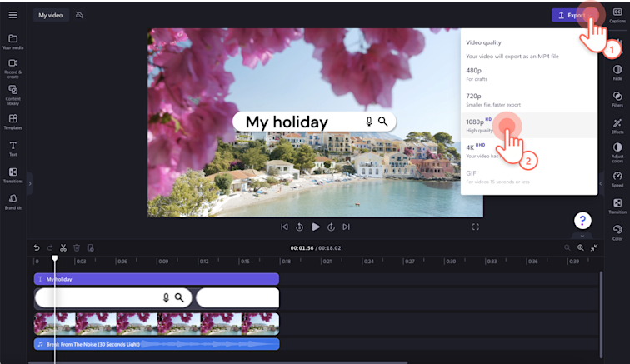
Task: Select Break From The Noise audio clip
Action: click(x=157, y=344)
